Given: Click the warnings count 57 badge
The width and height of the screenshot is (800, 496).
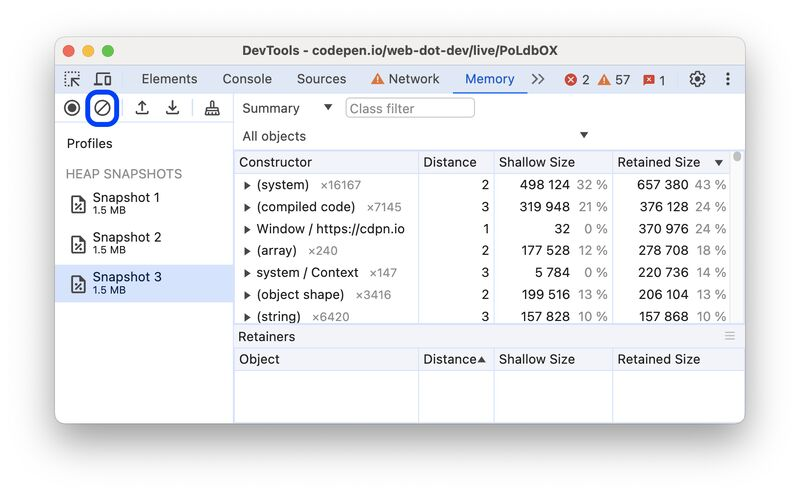Looking at the screenshot, I should (x=614, y=80).
